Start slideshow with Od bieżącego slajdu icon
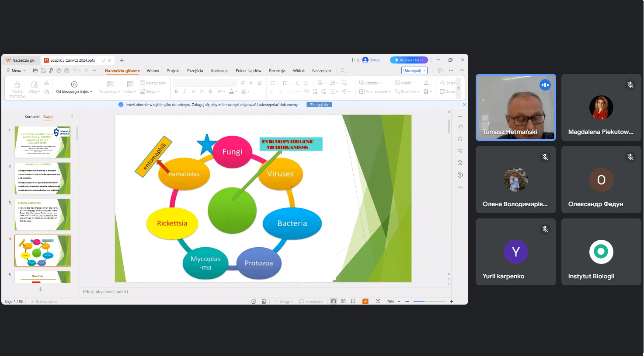 click(74, 84)
